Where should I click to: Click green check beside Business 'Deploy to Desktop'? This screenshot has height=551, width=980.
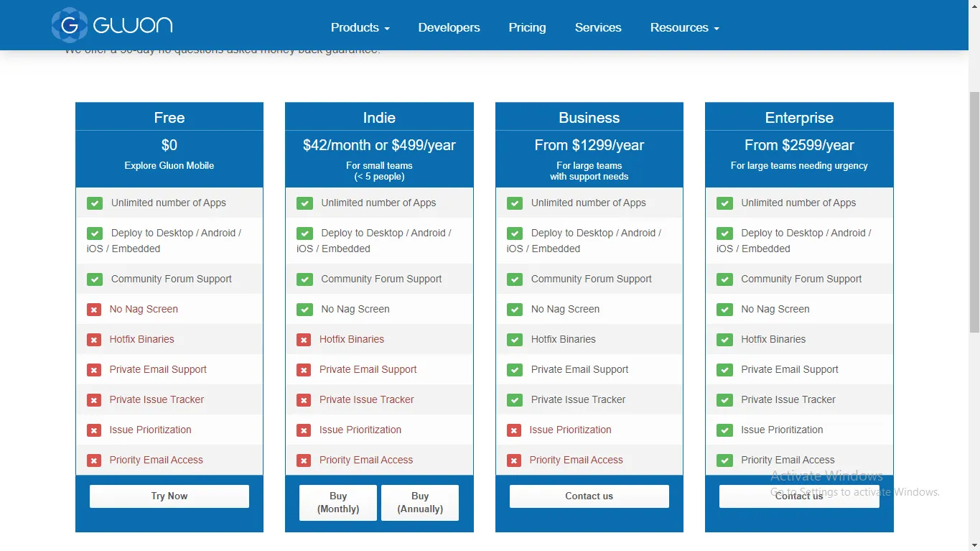[x=515, y=233]
